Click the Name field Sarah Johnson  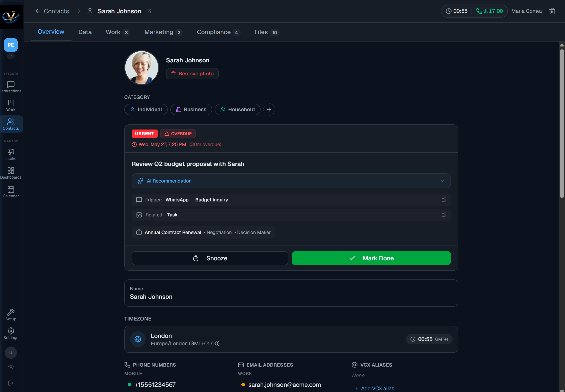click(291, 293)
